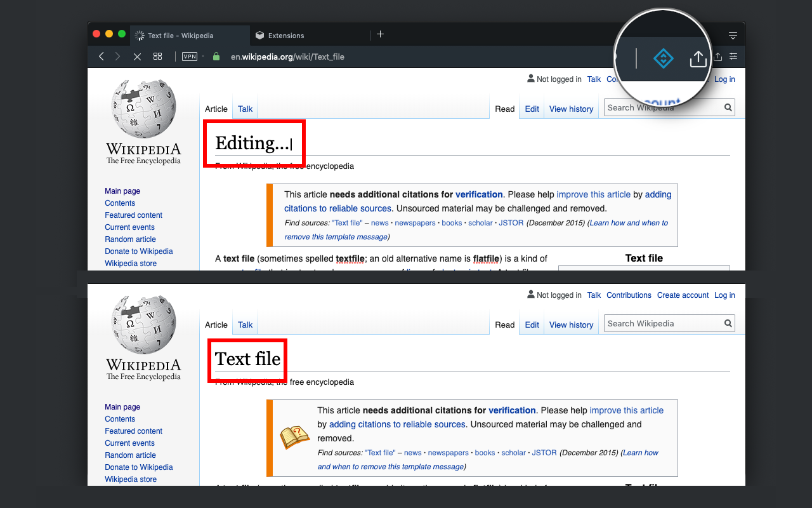
Task: Click the VPN badge in the toolbar
Action: click(x=189, y=57)
